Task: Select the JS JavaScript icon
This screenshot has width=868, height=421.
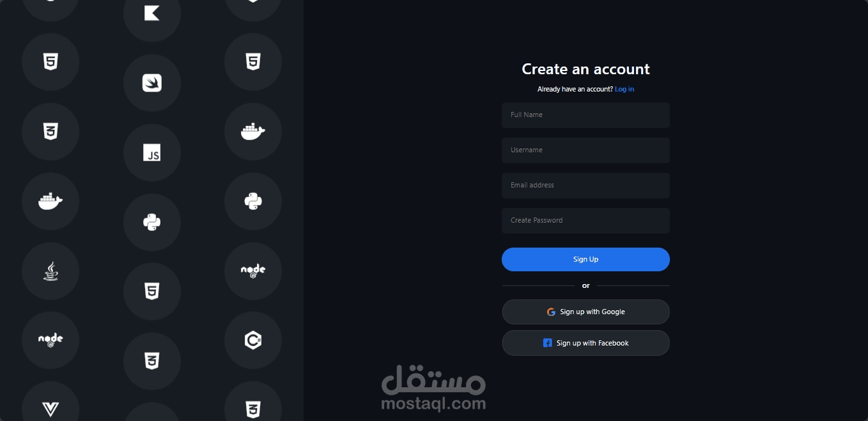Action: [x=152, y=153]
